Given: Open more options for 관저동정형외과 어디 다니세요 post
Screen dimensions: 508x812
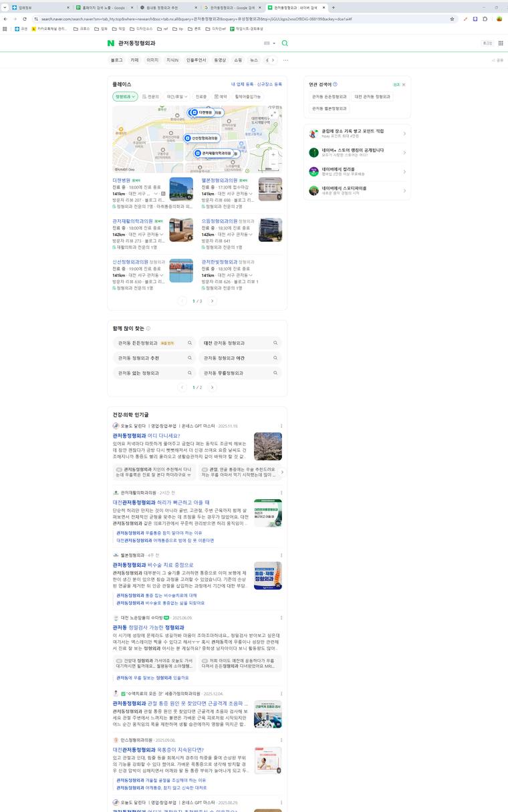Looking at the screenshot, I should [x=281, y=426].
